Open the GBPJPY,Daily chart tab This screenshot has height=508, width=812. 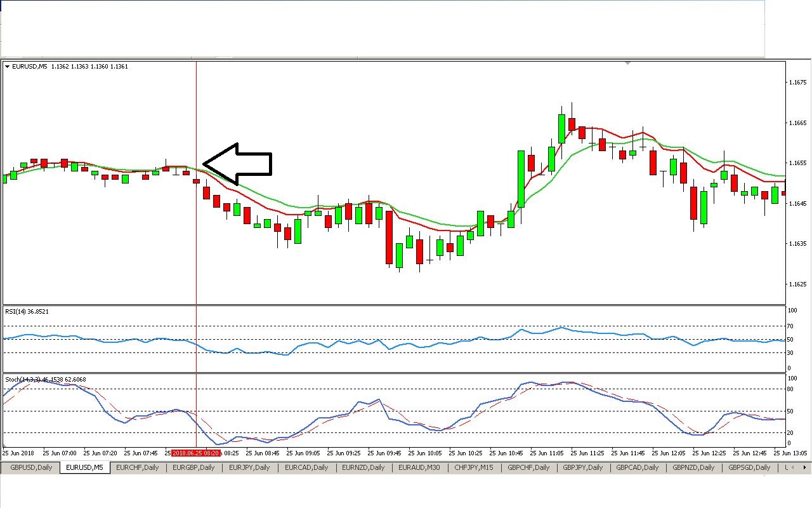click(x=583, y=467)
